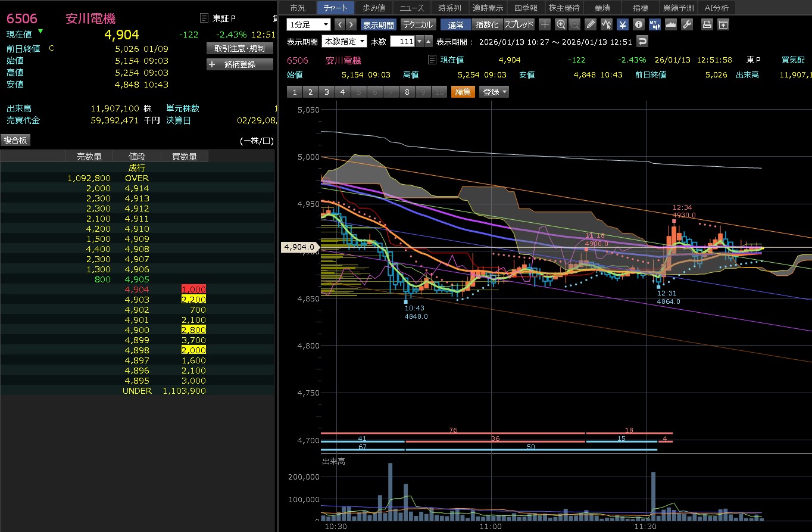Zoom in with the magnifier plus icon

coord(560,24)
